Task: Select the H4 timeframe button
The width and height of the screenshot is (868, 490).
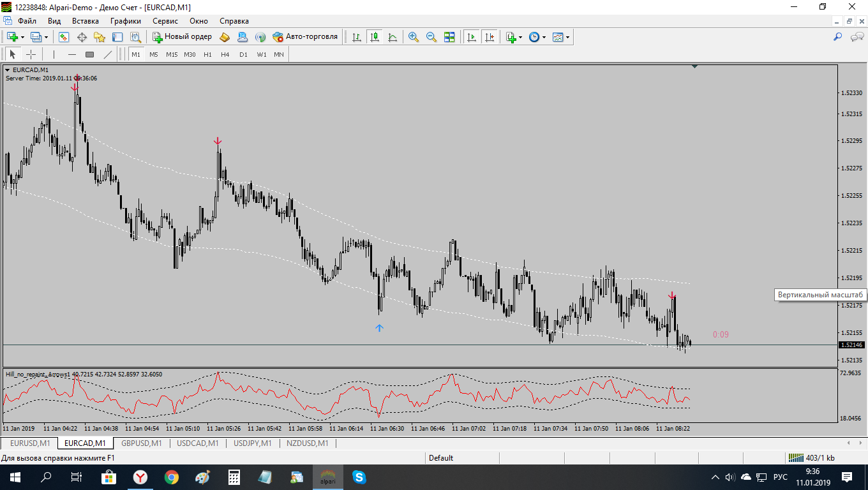Action: (225, 54)
